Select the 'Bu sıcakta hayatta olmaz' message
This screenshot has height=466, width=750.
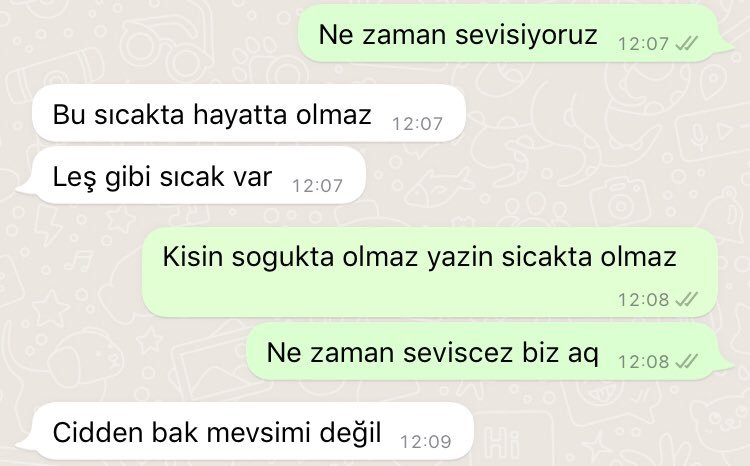(249, 113)
